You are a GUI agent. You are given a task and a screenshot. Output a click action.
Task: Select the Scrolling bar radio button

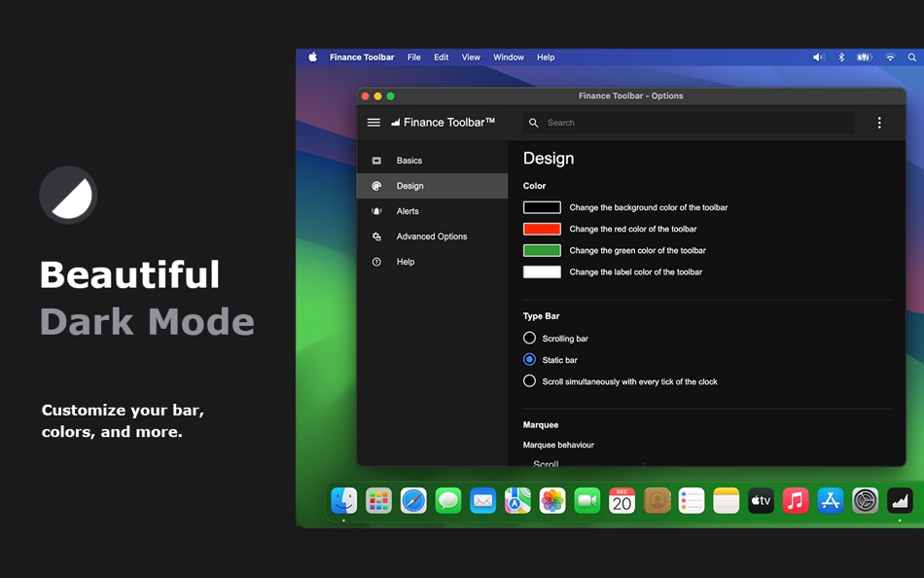(529, 338)
